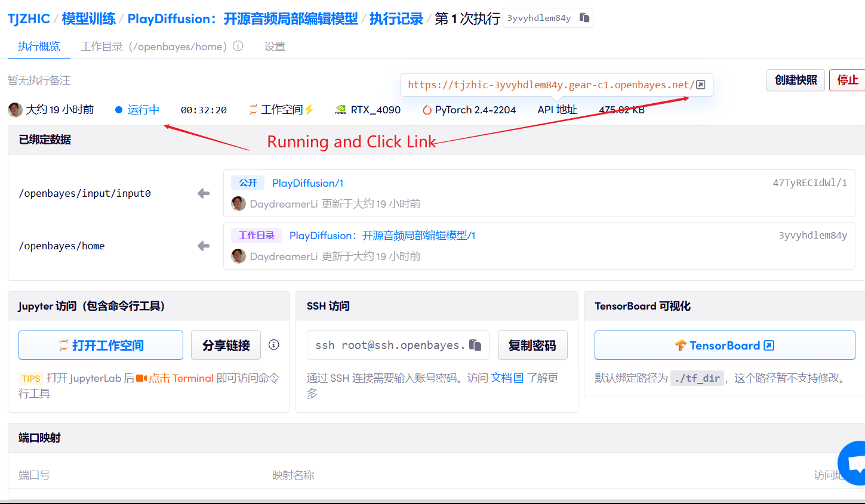Copy the execution ID 3yvyhdlem84y
The height and width of the screenshot is (504, 865).
pyautogui.click(x=584, y=18)
